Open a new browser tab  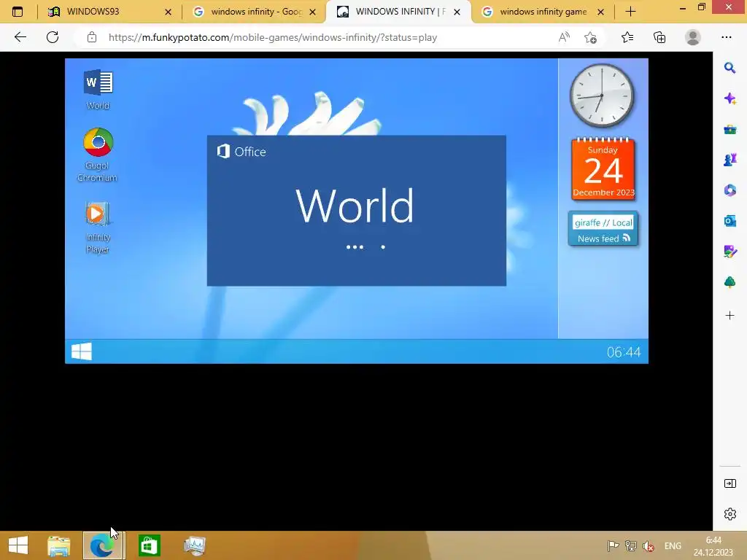click(630, 12)
